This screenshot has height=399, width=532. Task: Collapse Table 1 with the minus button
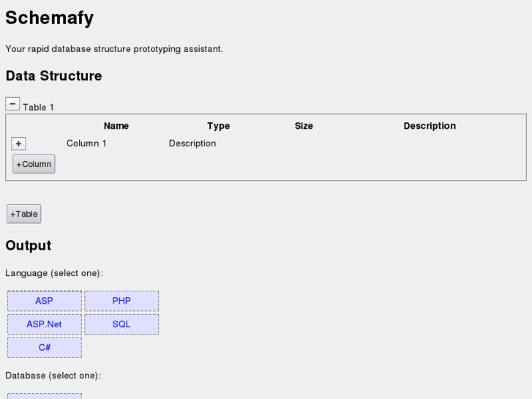[x=12, y=105]
